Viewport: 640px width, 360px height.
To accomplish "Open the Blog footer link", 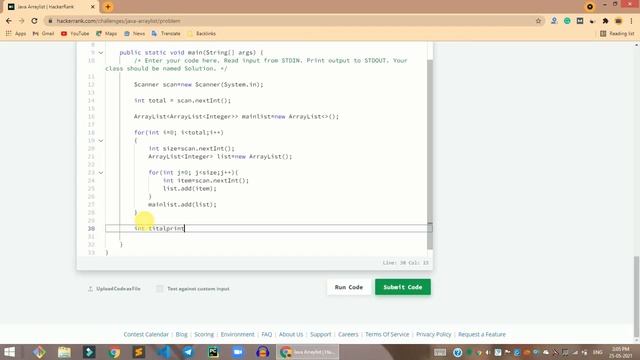I will point(182,334).
